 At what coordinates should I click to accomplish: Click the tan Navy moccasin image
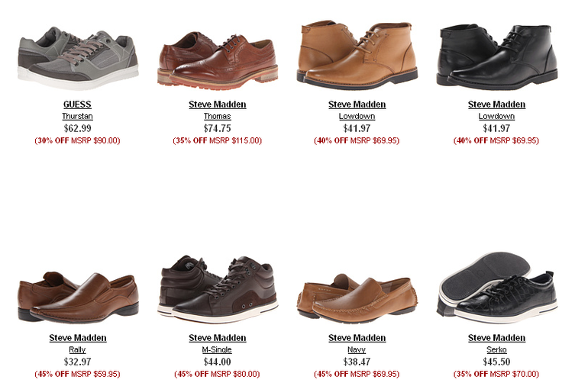click(x=357, y=299)
